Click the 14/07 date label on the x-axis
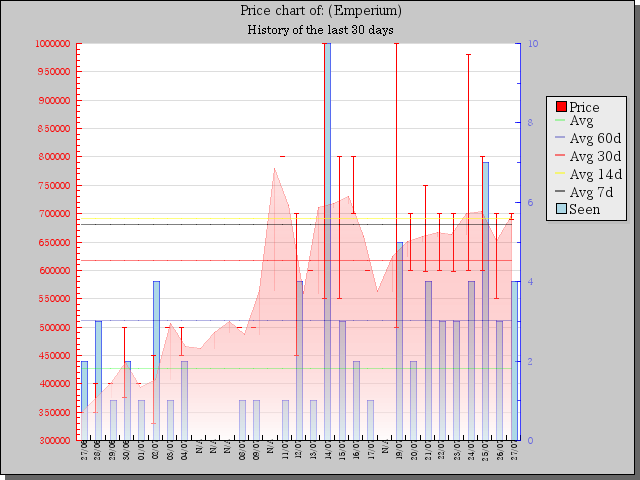This screenshot has height=480, width=640. tap(328, 451)
